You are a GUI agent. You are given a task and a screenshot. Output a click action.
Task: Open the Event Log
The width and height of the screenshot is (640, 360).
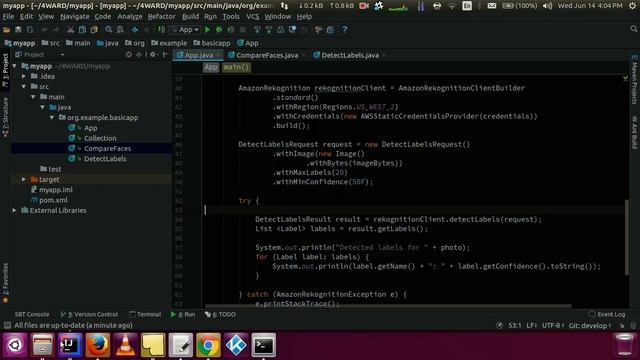pyautogui.click(x=607, y=314)
